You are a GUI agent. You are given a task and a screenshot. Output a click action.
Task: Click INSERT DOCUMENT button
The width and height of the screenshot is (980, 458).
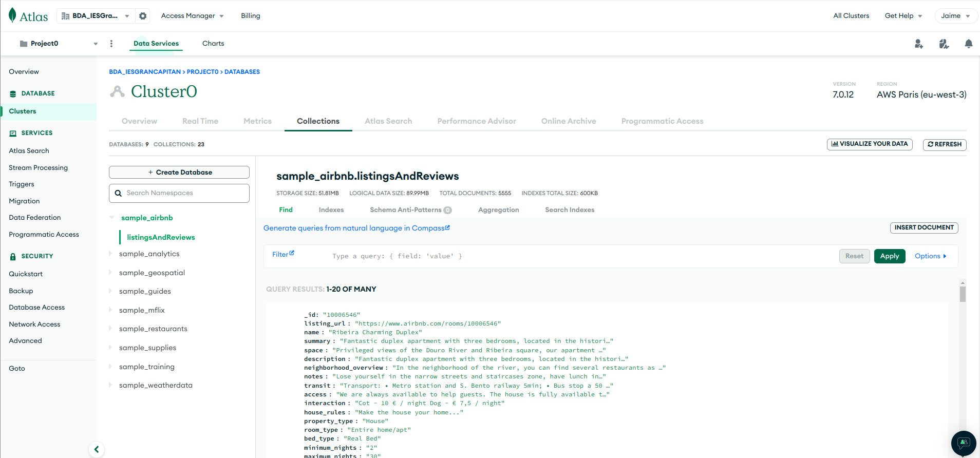click(x=924, y=227)
